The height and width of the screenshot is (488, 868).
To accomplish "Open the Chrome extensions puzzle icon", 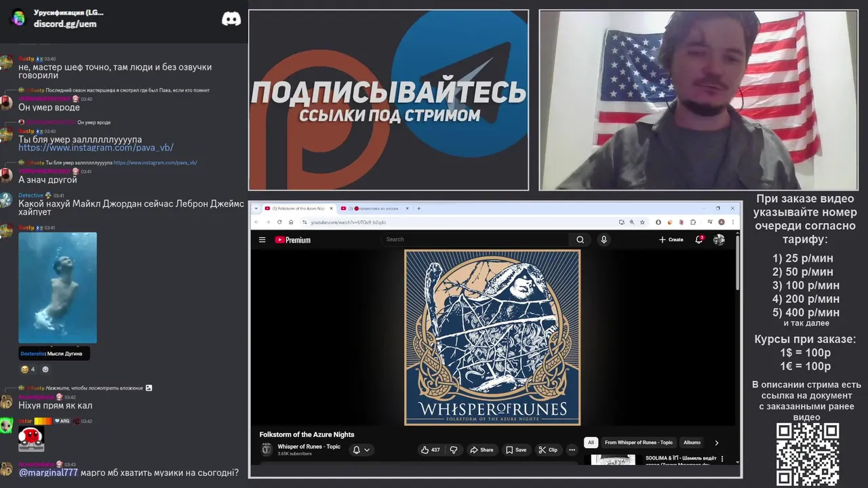I will pyautogui.click(x=693, y=222).
